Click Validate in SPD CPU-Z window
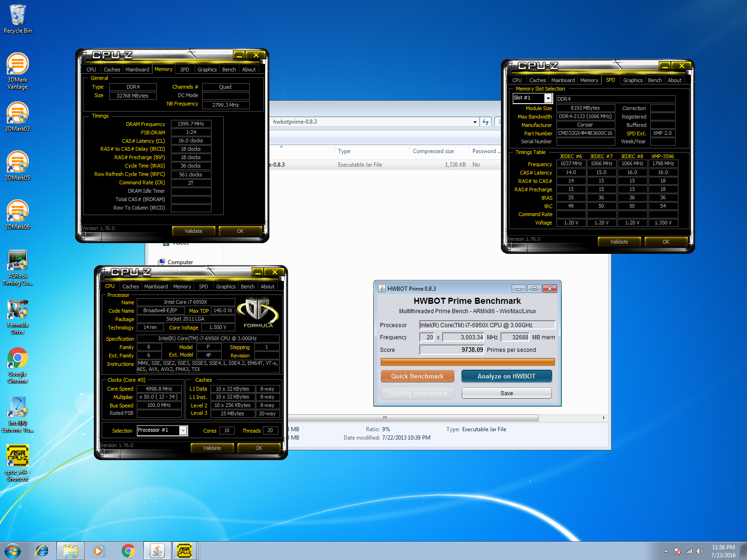Image resolution: width=747 pixels, height=560 pixels. [x=619, y=242]
